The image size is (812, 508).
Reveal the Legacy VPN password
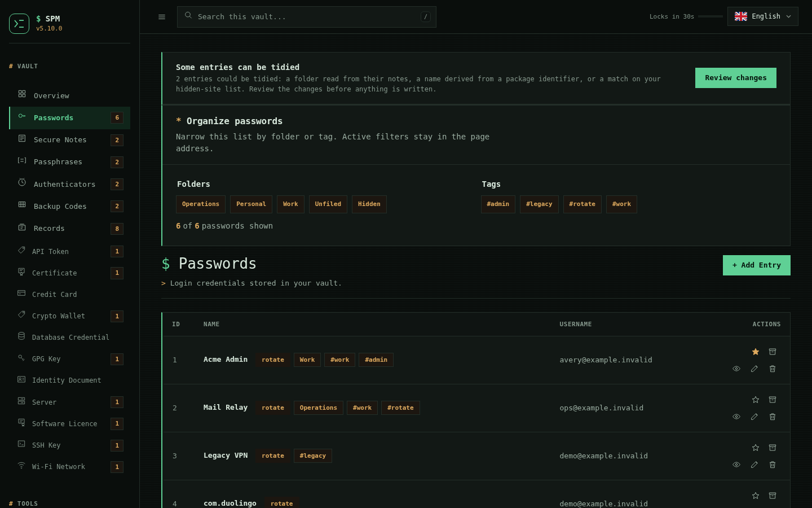click(736, 465)
